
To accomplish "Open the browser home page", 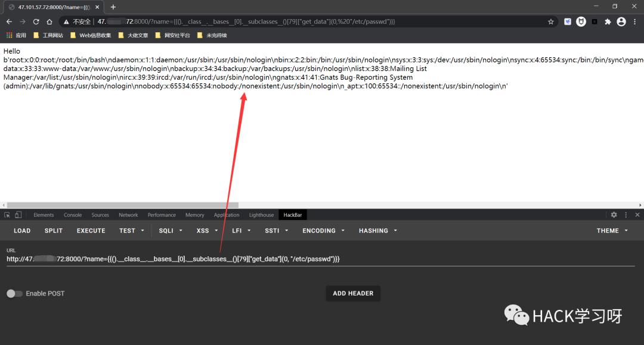I will (49, 21).
